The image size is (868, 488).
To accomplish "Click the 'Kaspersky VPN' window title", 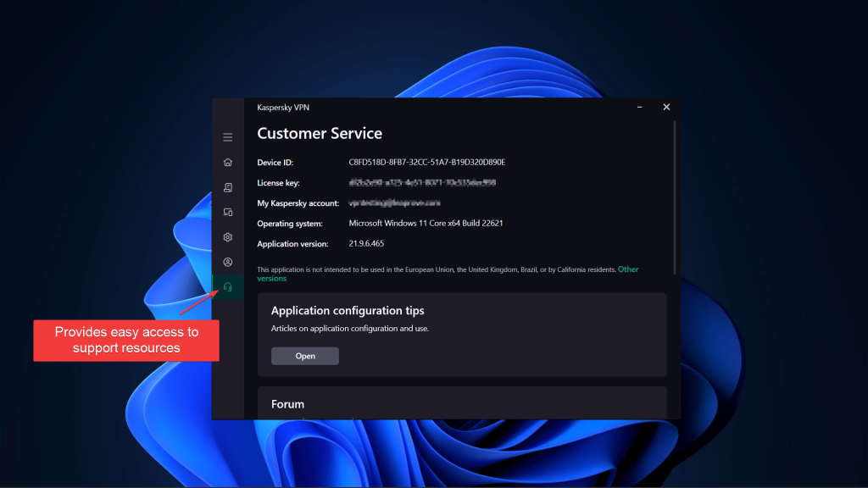I will coord(283,108).
